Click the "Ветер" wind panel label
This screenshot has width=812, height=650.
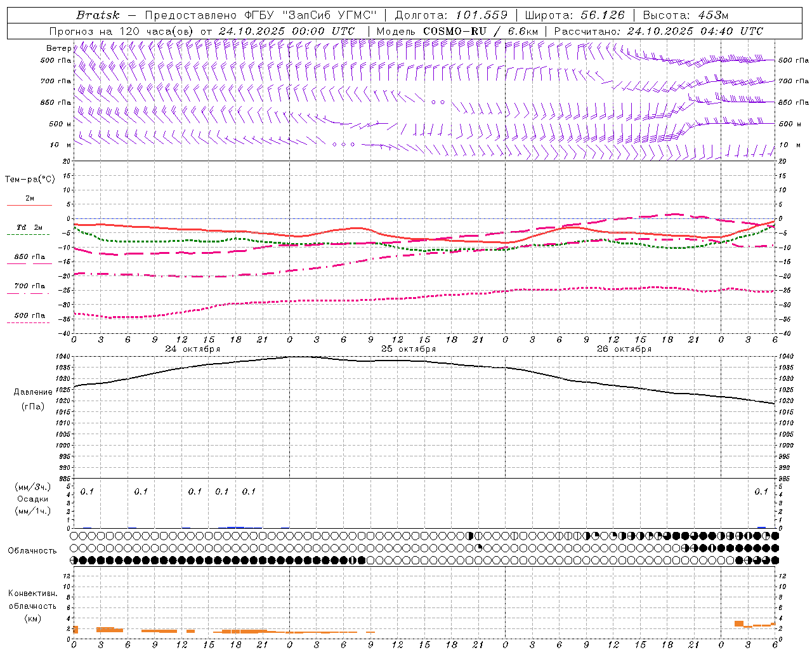coord(58,48)
